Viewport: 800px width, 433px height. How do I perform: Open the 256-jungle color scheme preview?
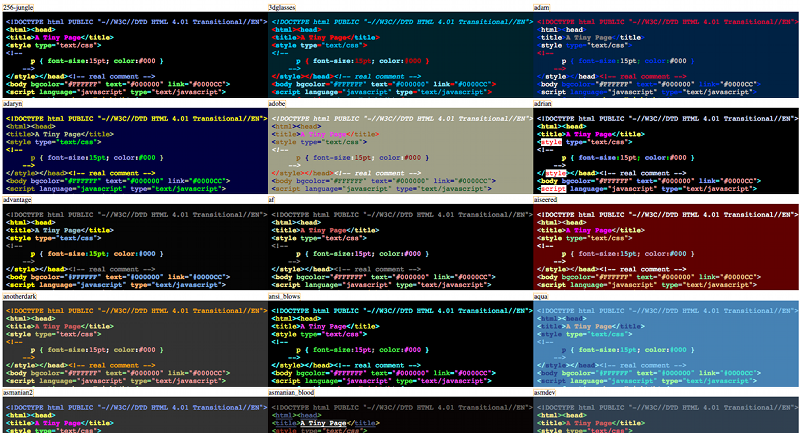coord(133,54)
